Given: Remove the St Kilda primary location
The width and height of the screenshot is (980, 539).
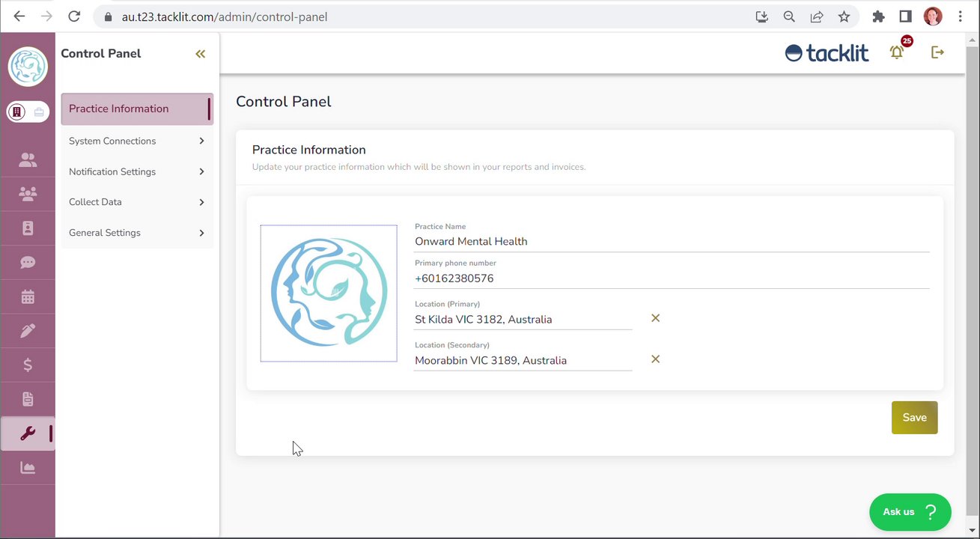Looking at the screenshot, I should (x=655, y=318).
